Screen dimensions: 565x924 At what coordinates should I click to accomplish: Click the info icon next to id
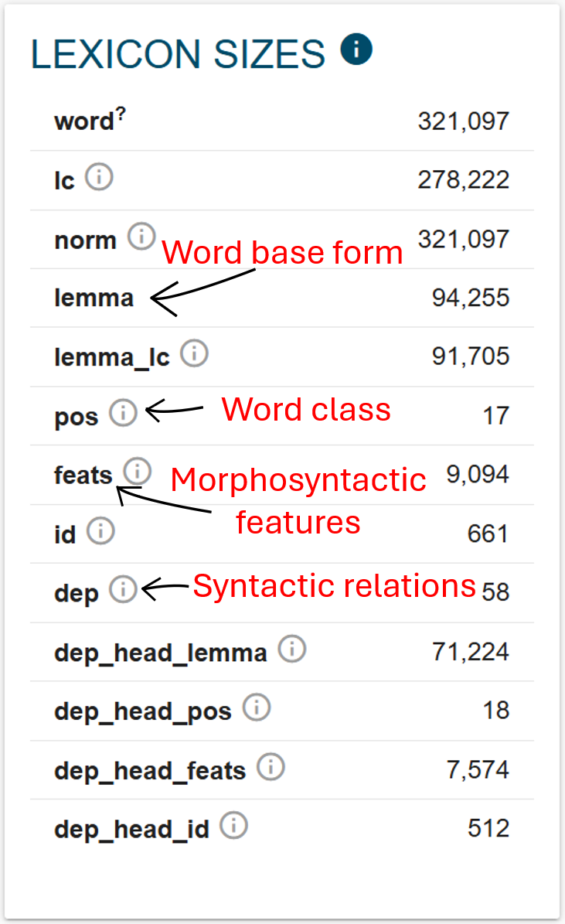pos(100,531)
